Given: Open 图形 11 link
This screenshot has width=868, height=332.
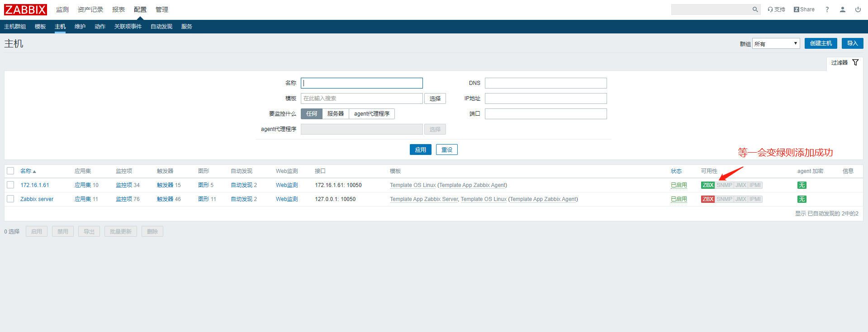Looking at the screenshot, I should pos(204,199).
